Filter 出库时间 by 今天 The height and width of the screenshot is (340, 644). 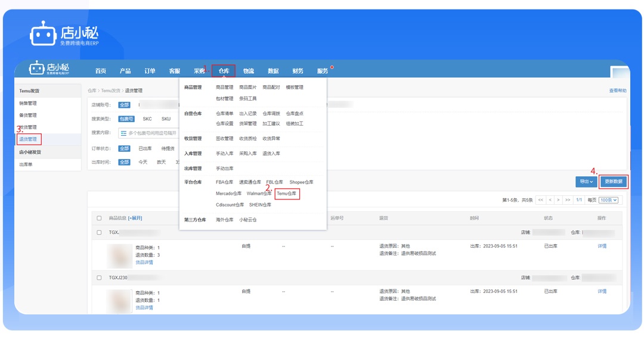point(143,163)
